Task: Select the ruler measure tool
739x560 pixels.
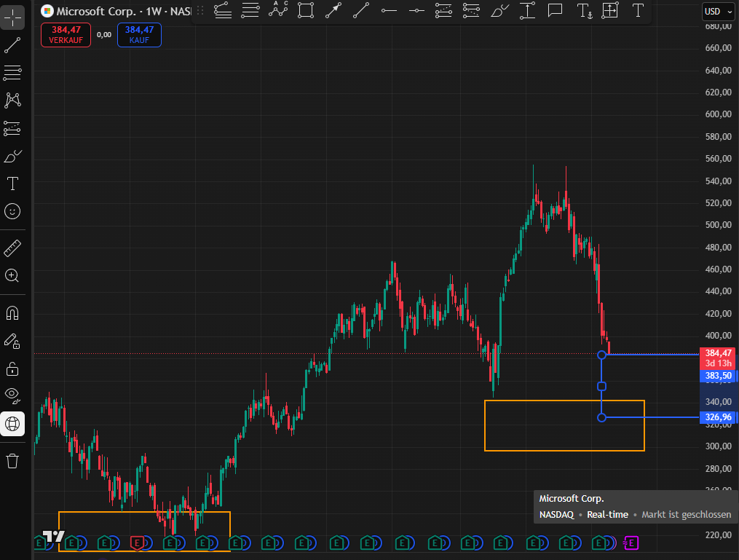Action: point(12,248)
